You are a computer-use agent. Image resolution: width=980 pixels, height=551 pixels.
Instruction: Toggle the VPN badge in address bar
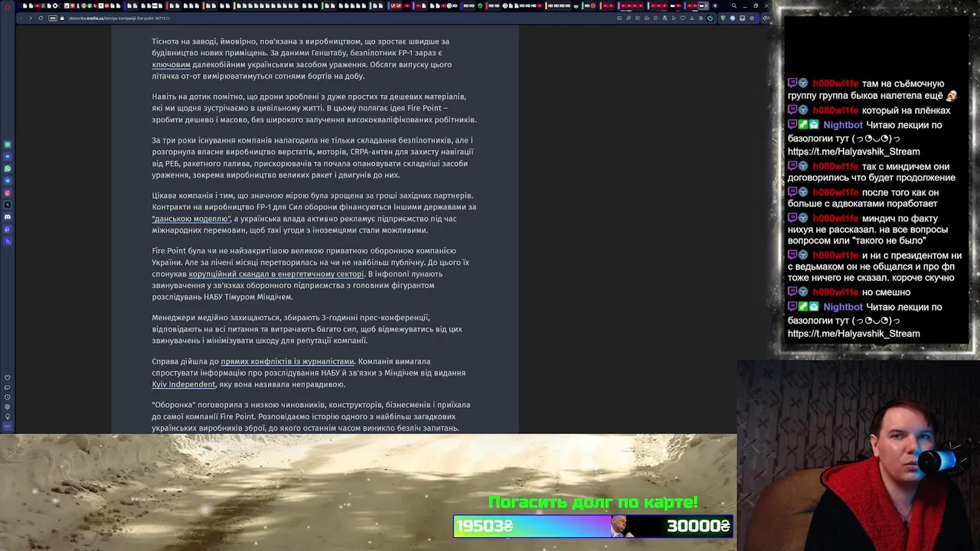click(x=53, y=18)
